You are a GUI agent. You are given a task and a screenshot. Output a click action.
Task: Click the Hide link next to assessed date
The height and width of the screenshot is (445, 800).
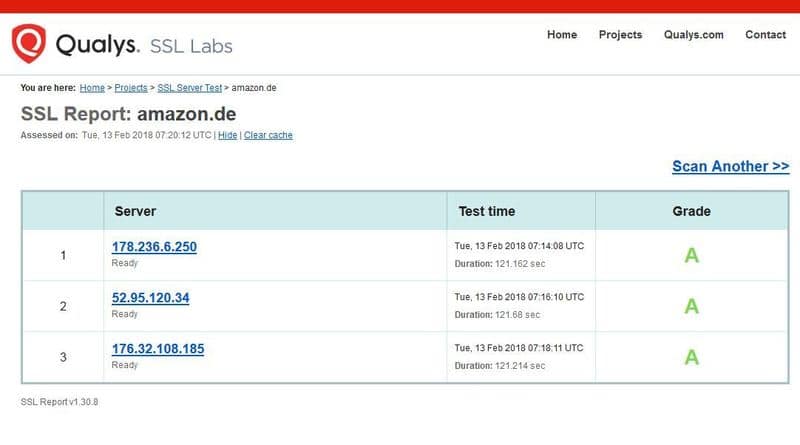228,135
